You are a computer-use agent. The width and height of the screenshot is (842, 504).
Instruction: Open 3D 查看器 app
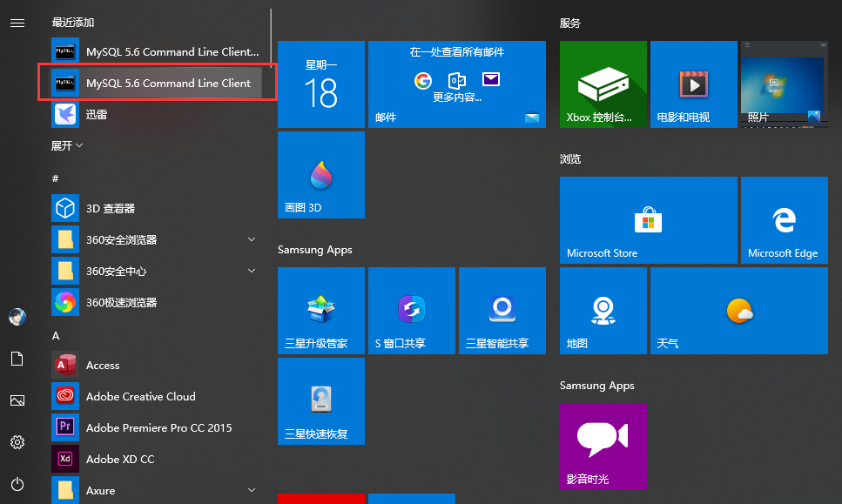pyautogui.click(x=156, y=208)
